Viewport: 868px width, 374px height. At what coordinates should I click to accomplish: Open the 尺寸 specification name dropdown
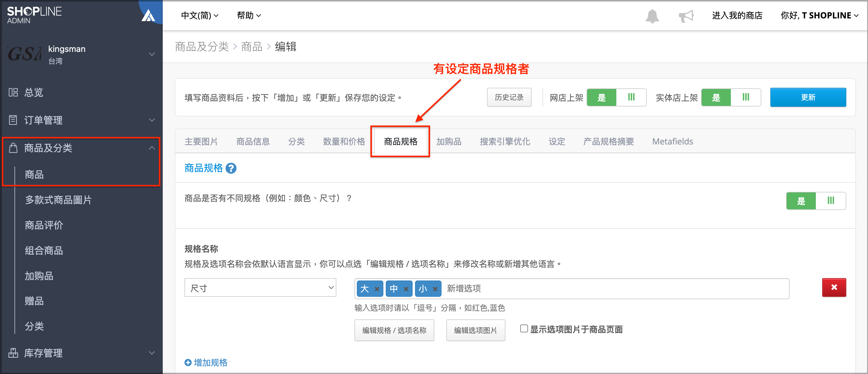coord(260,288)
